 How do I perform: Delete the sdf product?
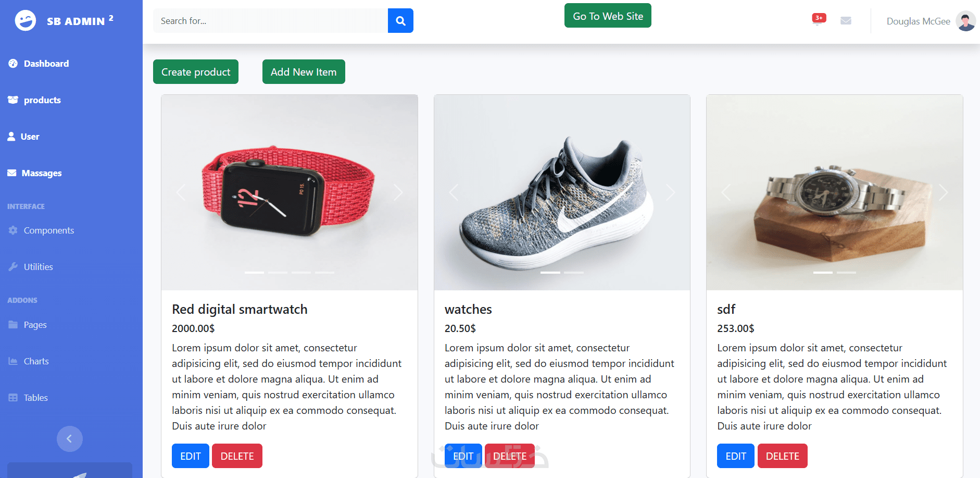pos(782,456)
